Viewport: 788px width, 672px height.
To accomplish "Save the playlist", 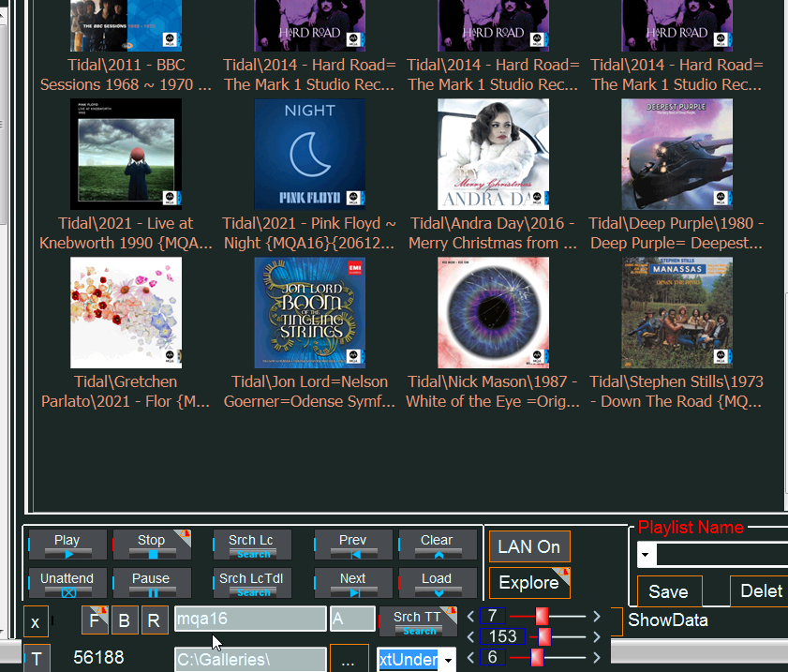I will 669,591.
